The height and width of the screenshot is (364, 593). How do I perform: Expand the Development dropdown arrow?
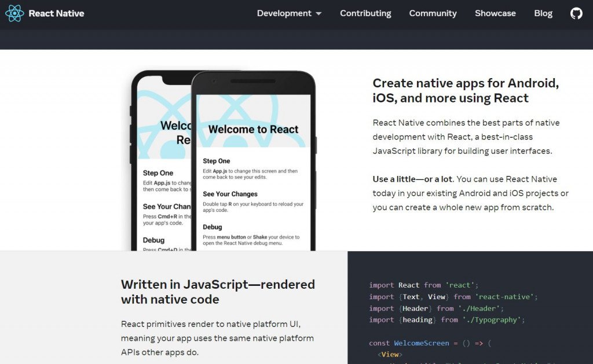(319, 14)
